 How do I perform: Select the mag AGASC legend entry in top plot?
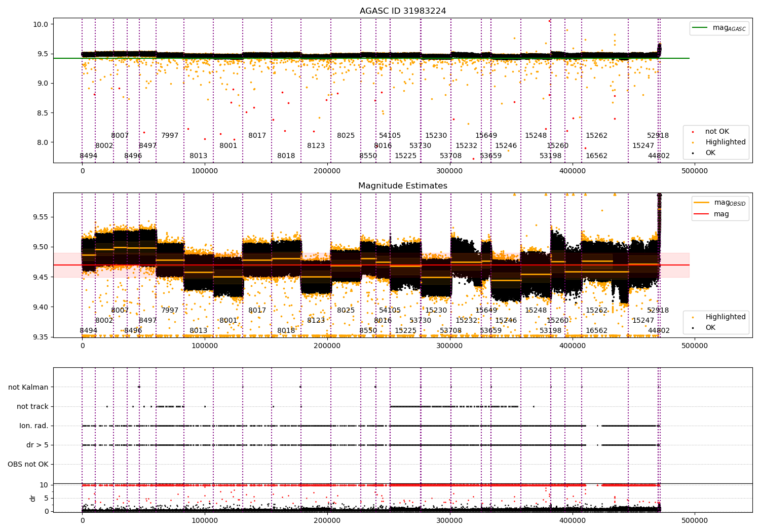click(x=719, y=28)
